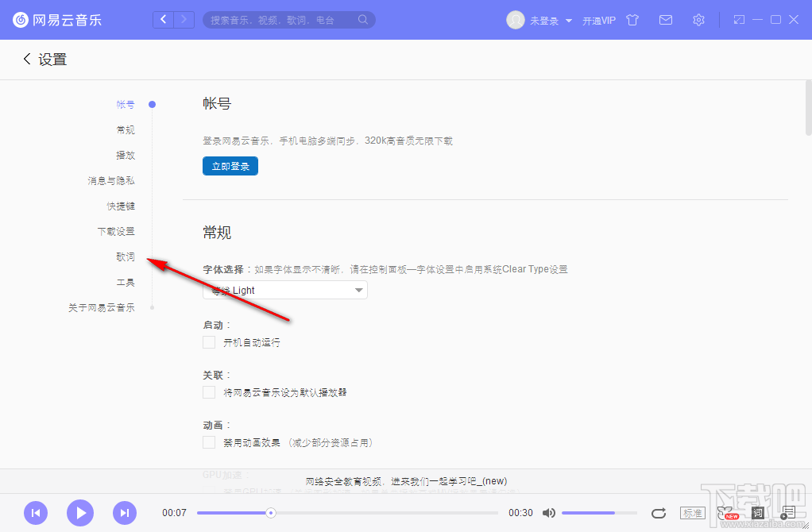Image resolution: width=812 pixels, height=532 pixels.
Task: Open the 等线 Light font dropdown
Action: pyautogui.click(x=284, y=290)
